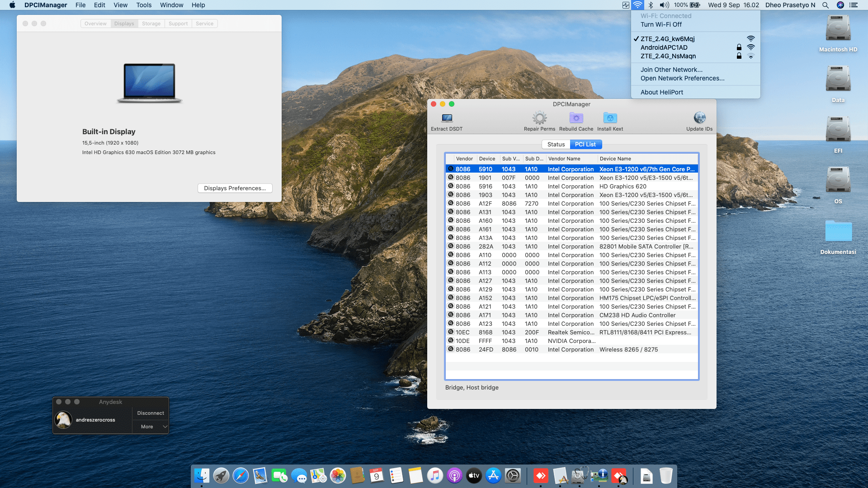Select the HD Graphics 620 row

[x=572, y=186]
